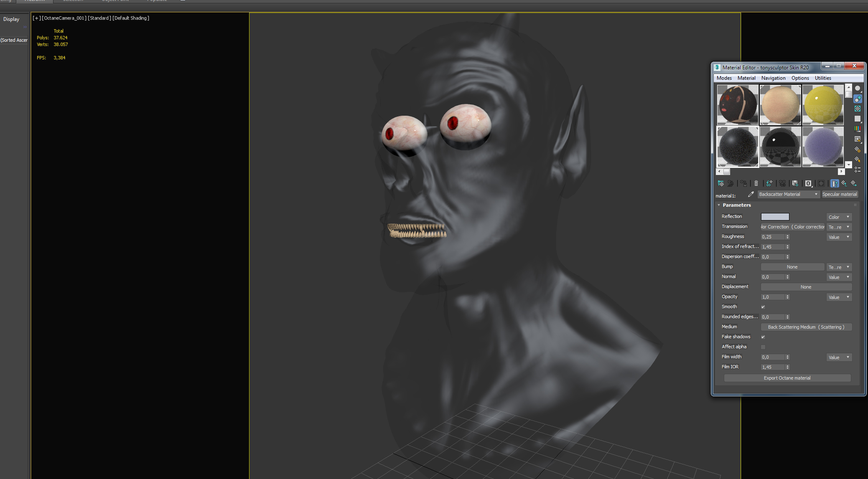Collapse the Parameters rollout

(x=719, y=205)
